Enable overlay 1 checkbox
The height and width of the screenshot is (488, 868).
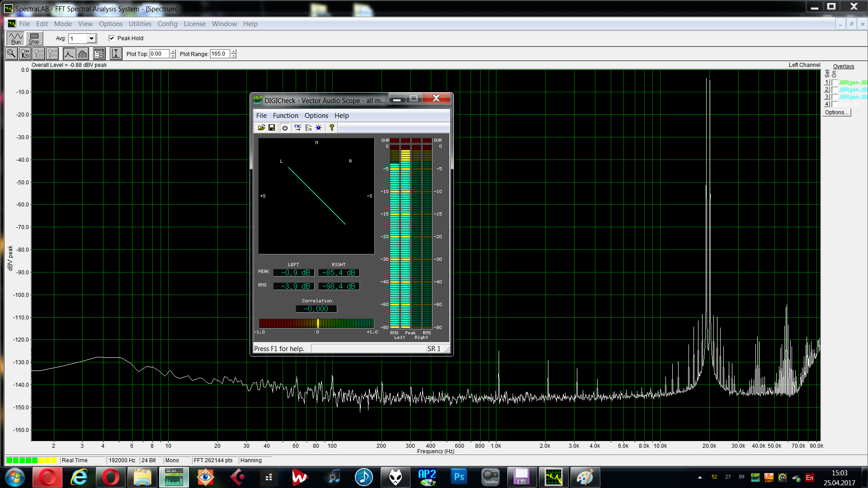click(x=835, y=83)
